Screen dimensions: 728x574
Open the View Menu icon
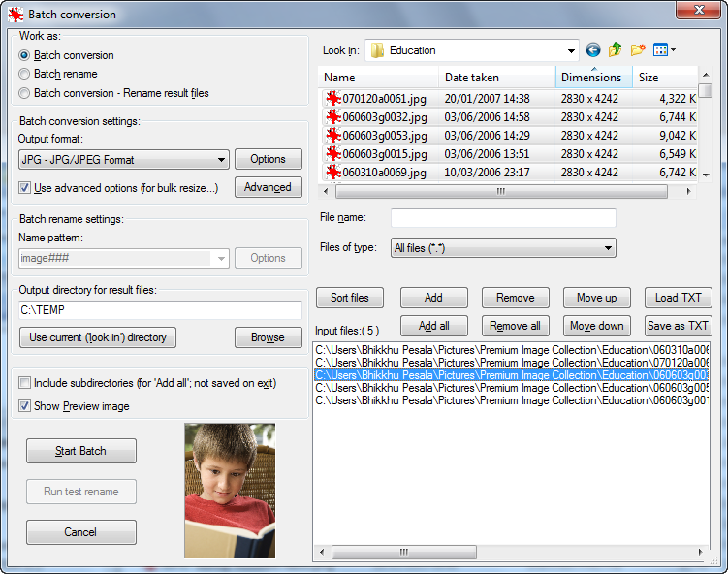click(x=664, y=50)
